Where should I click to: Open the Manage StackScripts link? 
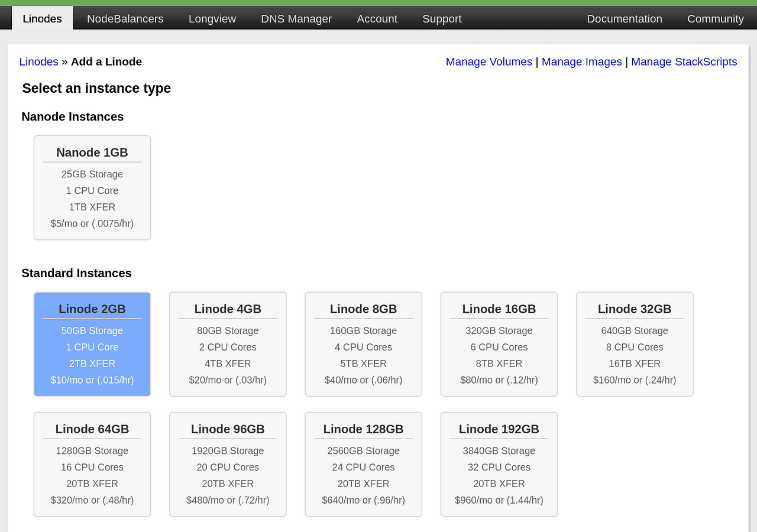point(684,61)
